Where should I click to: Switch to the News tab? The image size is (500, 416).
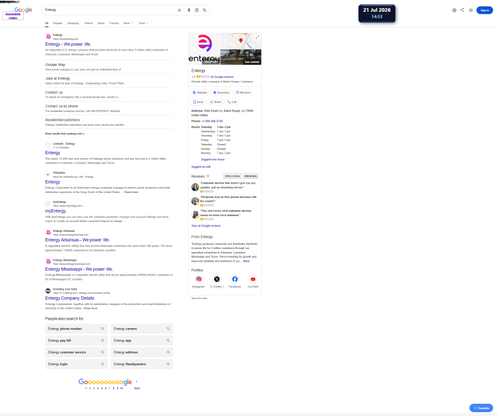click(x=101, y=23)
